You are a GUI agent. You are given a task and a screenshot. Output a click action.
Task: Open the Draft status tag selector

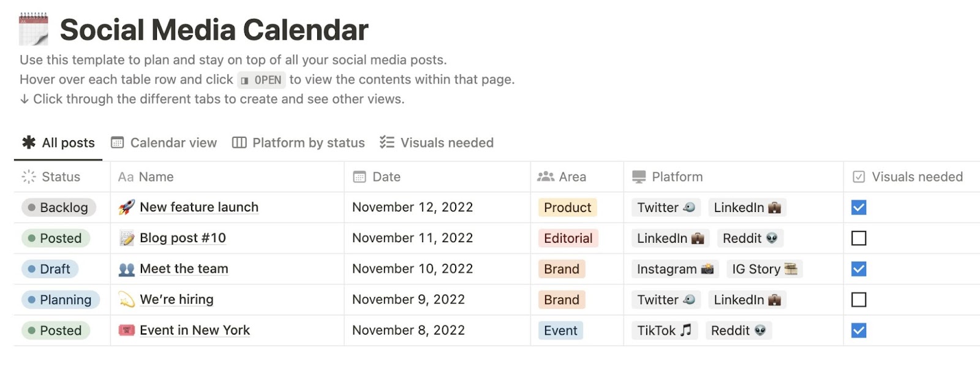(49, 268)
